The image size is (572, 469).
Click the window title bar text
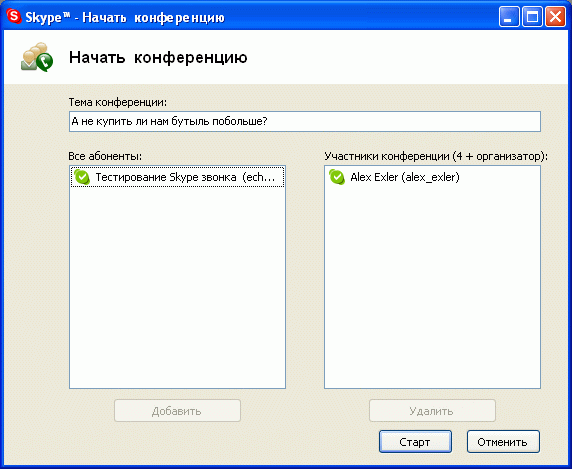pos(125,17)
